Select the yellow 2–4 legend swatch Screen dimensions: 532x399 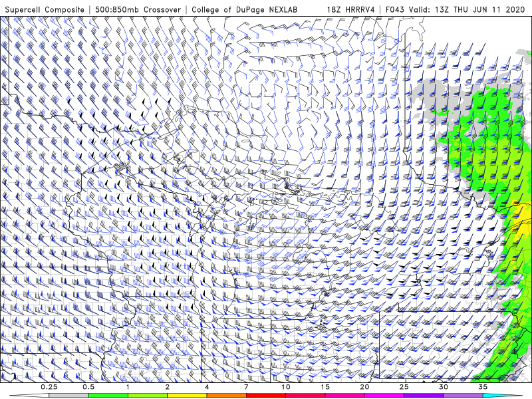tap(187, 396)
